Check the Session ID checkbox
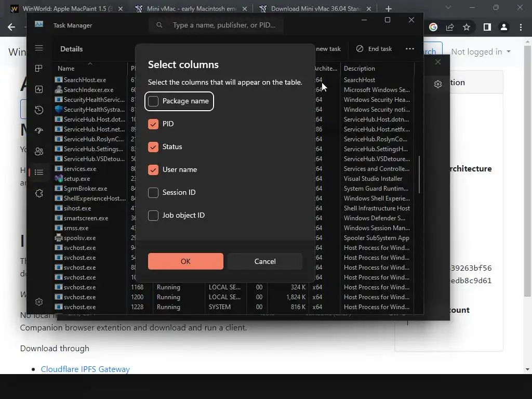Screen dimensions: 532x399 [x=153, y=192]
